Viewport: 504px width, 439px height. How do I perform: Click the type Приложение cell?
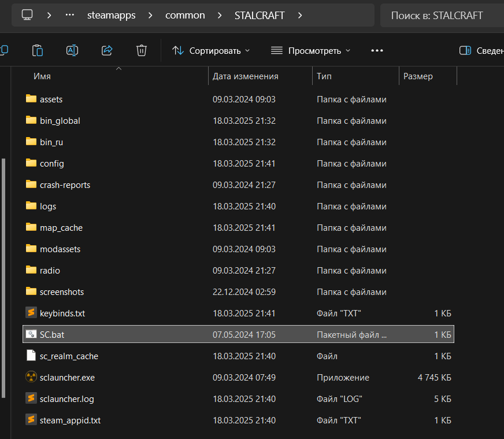[x=343, y=378]
